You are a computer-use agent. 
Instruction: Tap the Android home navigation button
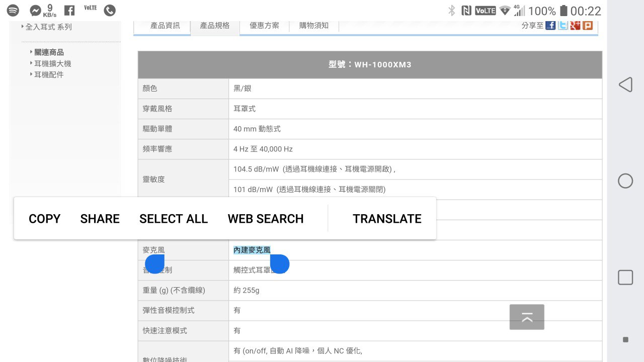(625, 181)
